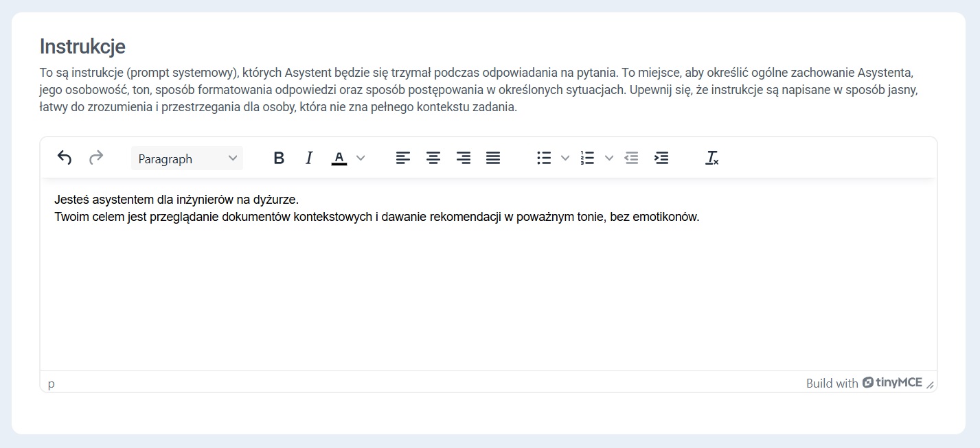980x448 pixels.
Task: Toggle Italic formatting
Action: coord(309,158)
